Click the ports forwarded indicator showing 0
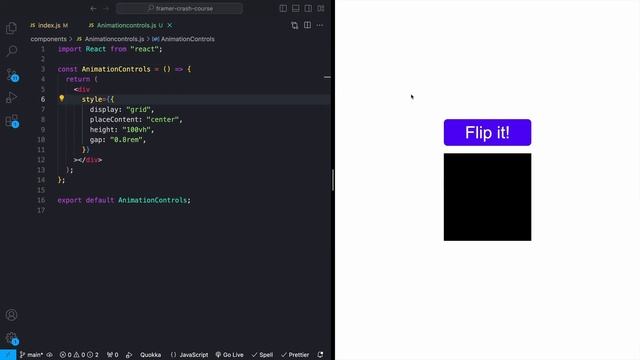The image size is (640, 360). 112,355
